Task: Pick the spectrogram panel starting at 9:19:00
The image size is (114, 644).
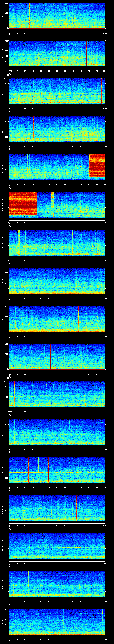Action: 57,129
